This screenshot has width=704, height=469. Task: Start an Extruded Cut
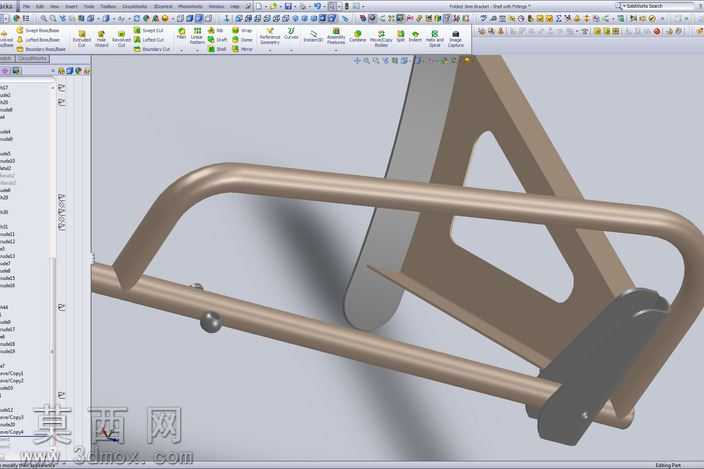(81, 39)
